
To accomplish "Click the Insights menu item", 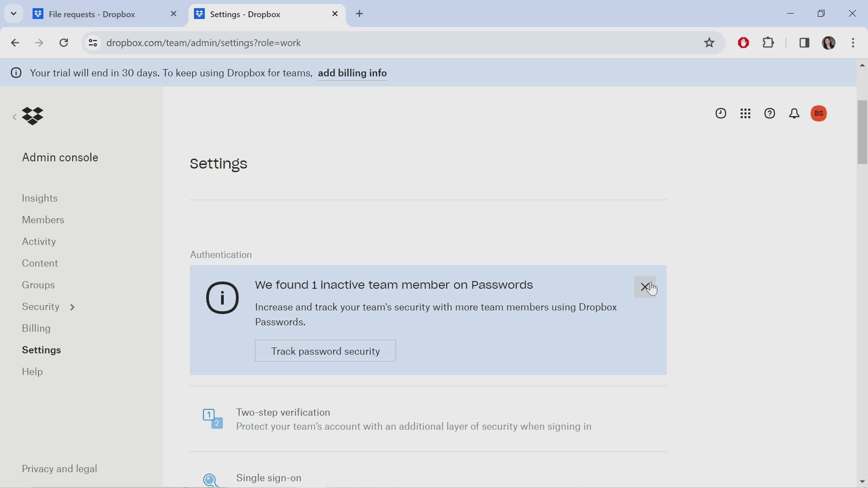I will pyautogui.click(x=39, y=198).
